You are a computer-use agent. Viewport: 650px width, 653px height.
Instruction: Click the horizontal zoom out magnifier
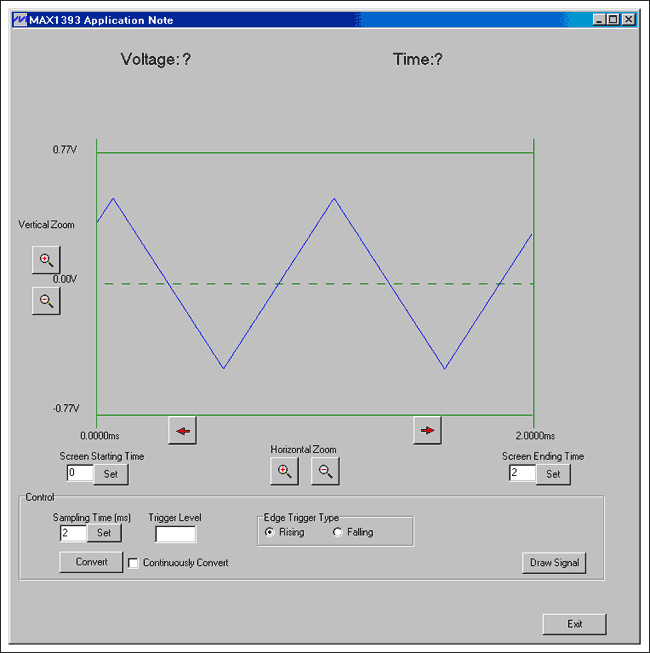(x=325, y=471)
